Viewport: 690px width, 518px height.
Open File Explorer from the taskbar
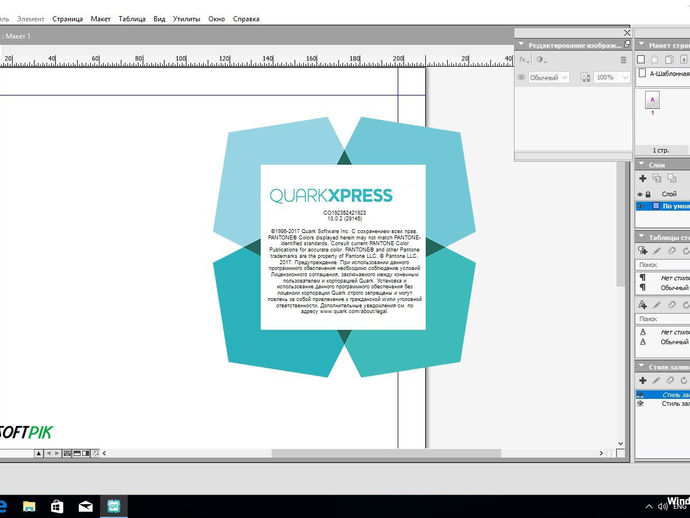(x=29, y=507)
